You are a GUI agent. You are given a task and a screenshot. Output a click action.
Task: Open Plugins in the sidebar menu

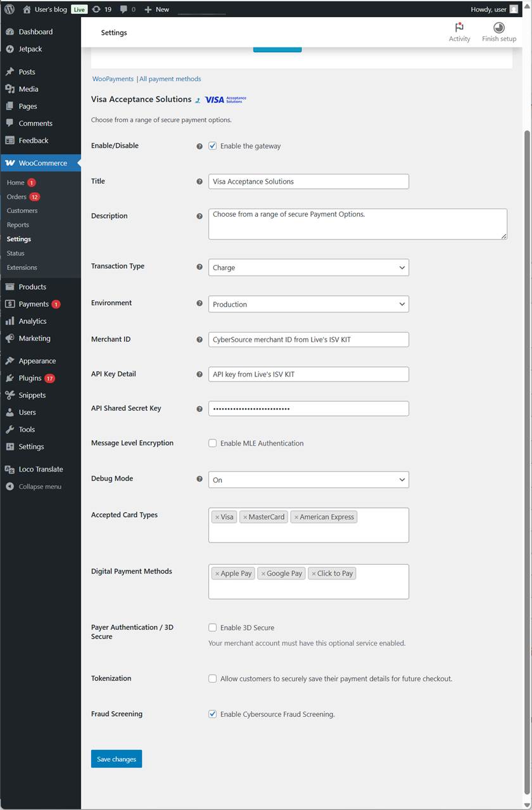[30, 378]
